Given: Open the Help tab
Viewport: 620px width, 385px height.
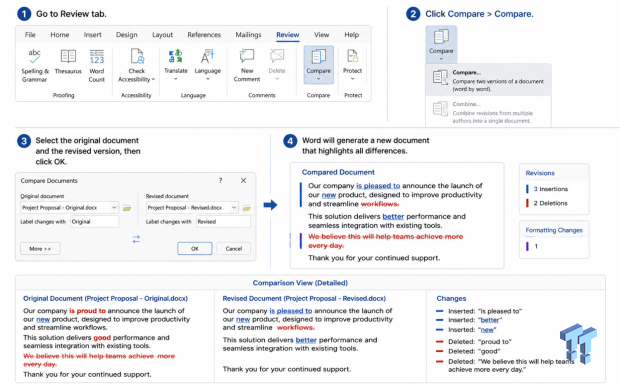Looking at the screenshot, I should point(352,35).
